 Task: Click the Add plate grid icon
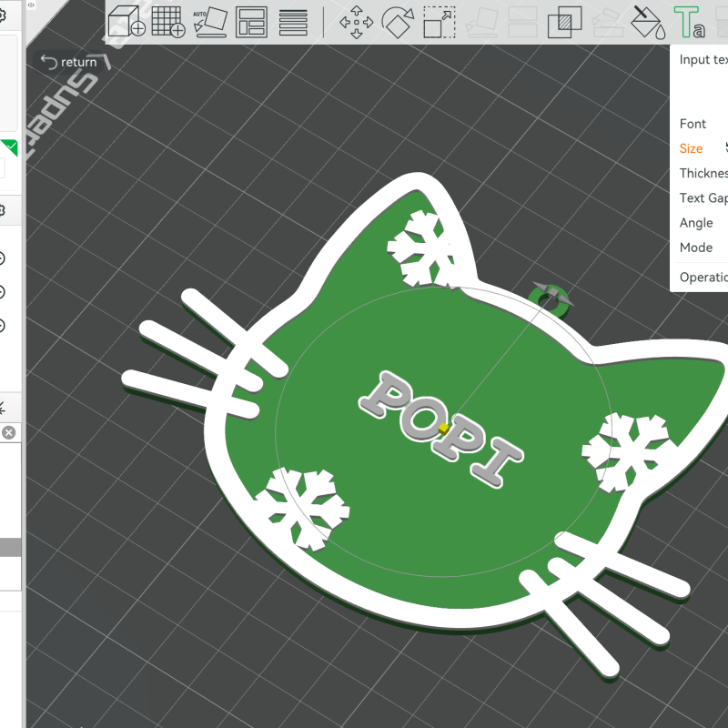pos(167,21)
